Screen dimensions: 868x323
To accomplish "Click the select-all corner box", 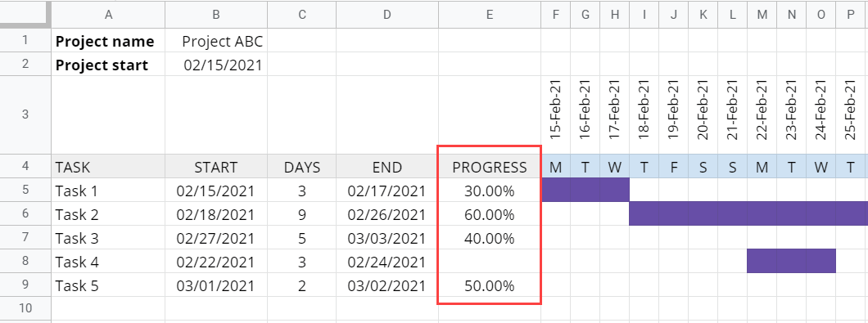I will pos(25,14).
